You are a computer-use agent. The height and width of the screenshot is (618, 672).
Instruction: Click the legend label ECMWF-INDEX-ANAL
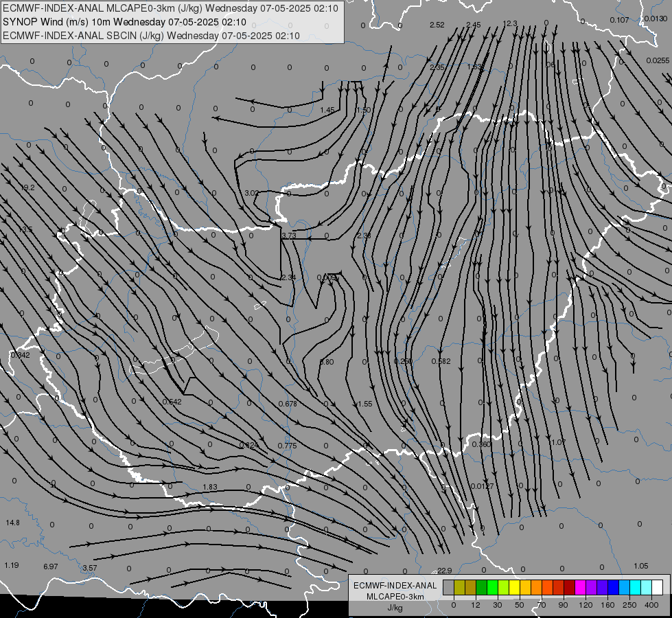(395, 586)
